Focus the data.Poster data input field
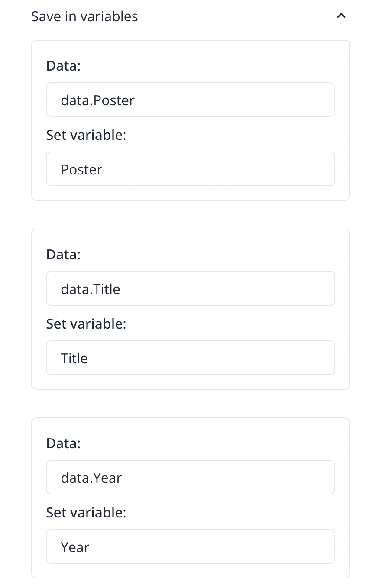The height and width of the screenshot is (588, 382). coord(191,100)
